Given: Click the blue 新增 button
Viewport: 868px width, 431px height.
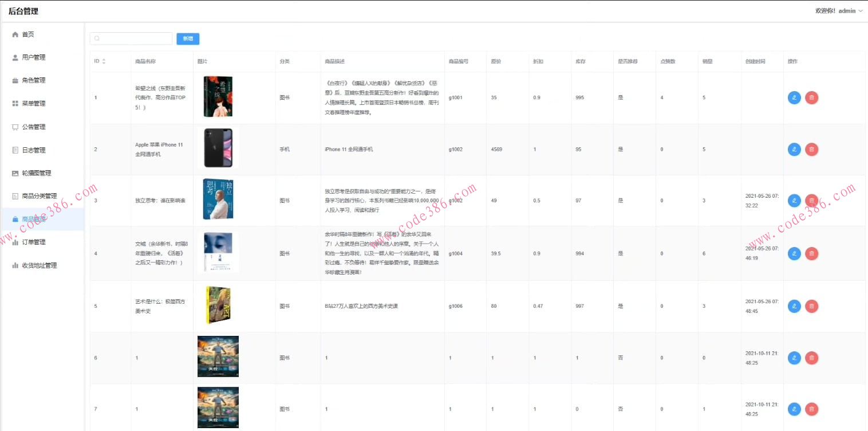Looking at the screenshot, I should coord(188,38).
